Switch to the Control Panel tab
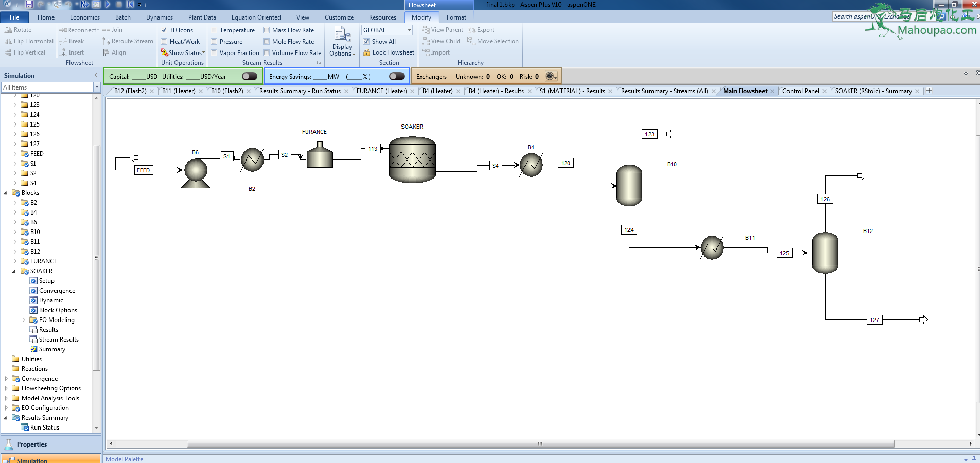This screenshot has height=463, width=980. [x=800, y=91]
